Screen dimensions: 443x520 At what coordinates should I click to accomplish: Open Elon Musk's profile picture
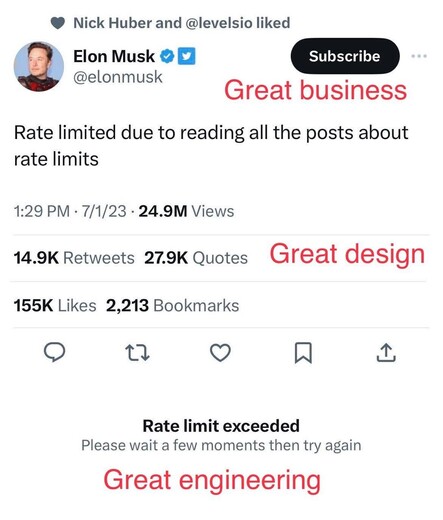click(39, 66)
